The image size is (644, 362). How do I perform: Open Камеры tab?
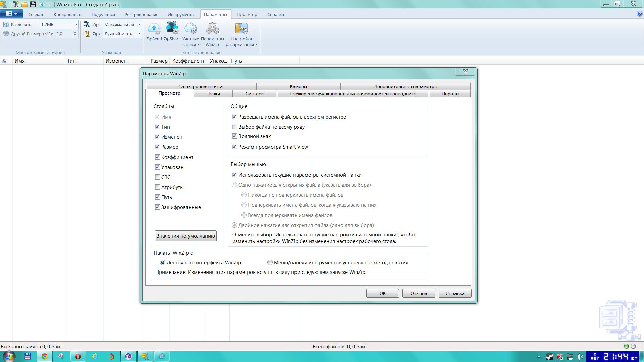click(299, 86)
